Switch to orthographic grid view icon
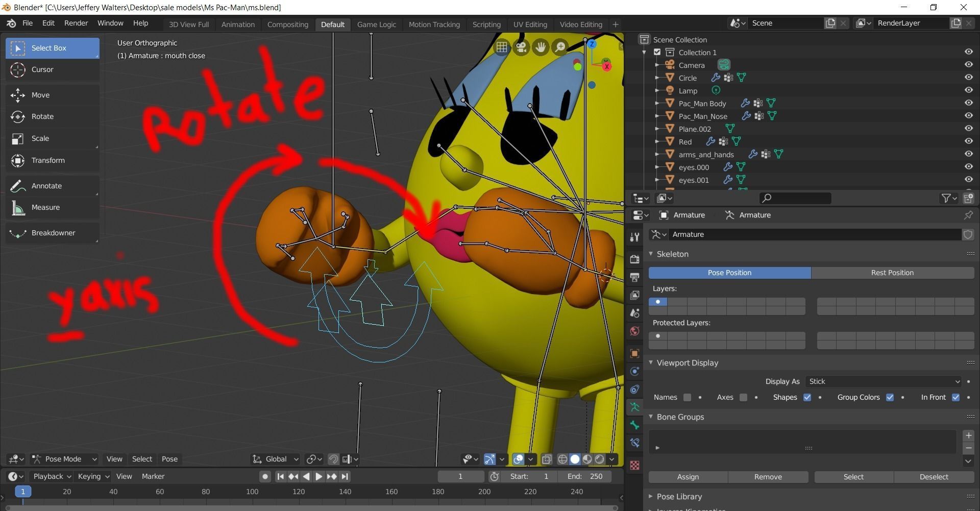 (x=502, y=47)
